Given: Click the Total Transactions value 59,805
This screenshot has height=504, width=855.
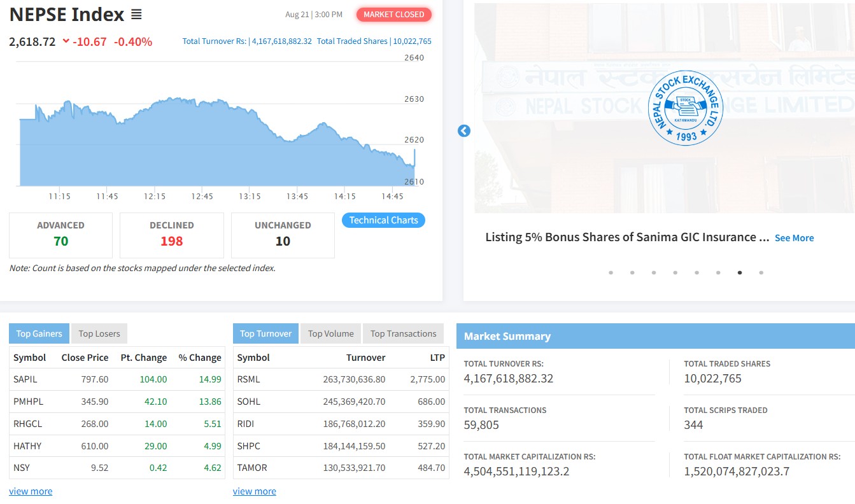Looking at the screenshot, I should (481, 425).
